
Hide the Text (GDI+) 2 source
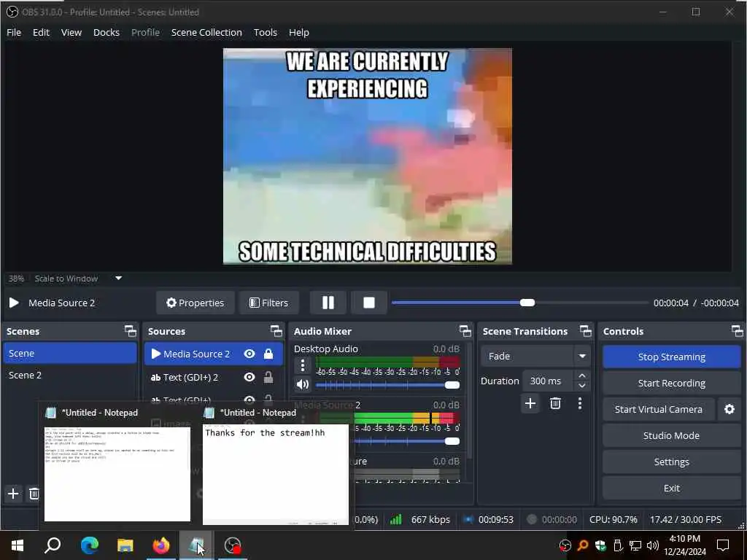click(249, 377)
